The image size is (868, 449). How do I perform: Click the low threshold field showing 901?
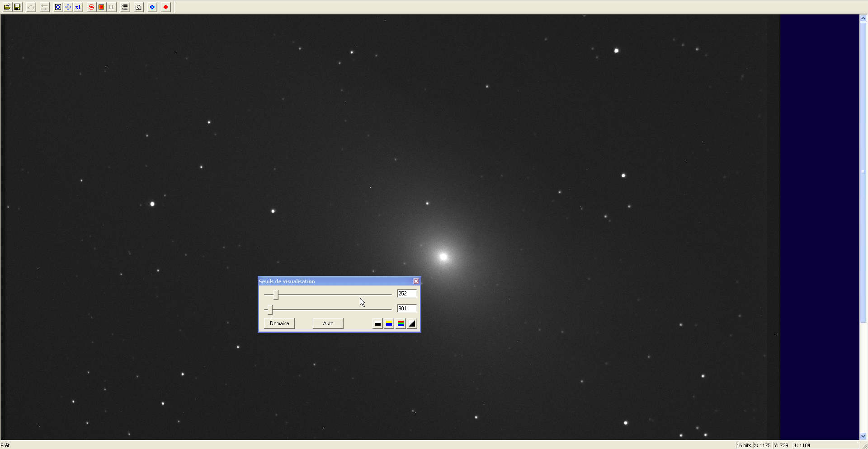(x=406, y=309)
